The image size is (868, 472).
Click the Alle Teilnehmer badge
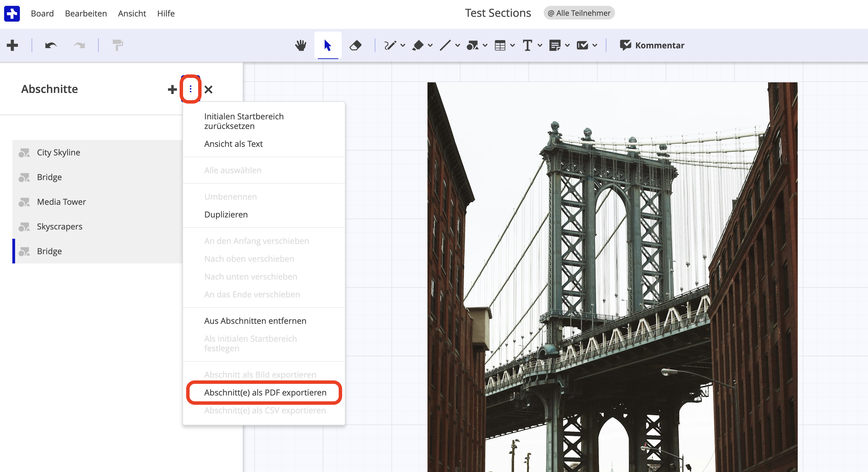[579, 13]
